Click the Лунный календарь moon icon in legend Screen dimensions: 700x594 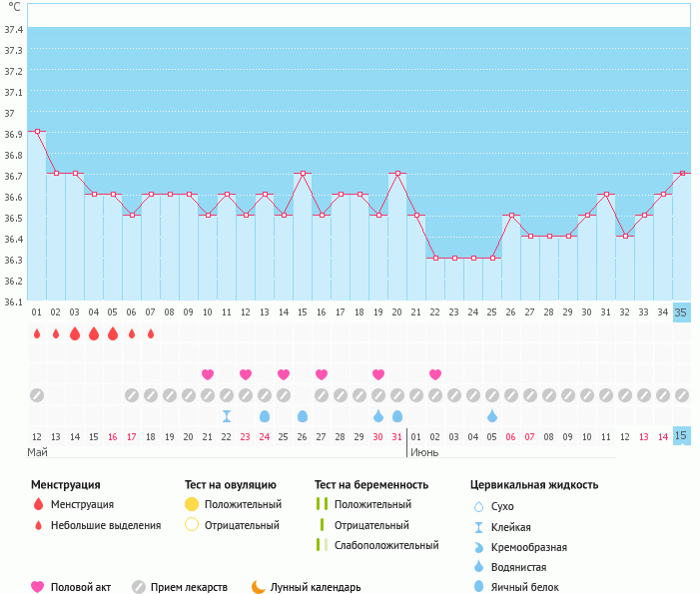pos(259,587)
